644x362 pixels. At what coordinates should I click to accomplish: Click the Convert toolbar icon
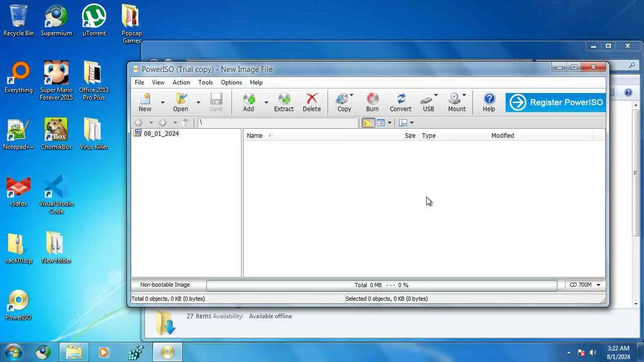tap(401, 102)
